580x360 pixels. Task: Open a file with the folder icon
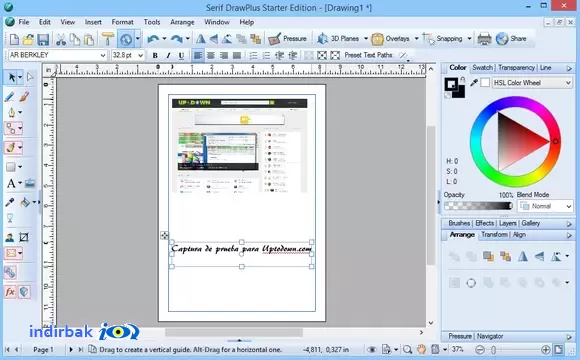[28, 39]
